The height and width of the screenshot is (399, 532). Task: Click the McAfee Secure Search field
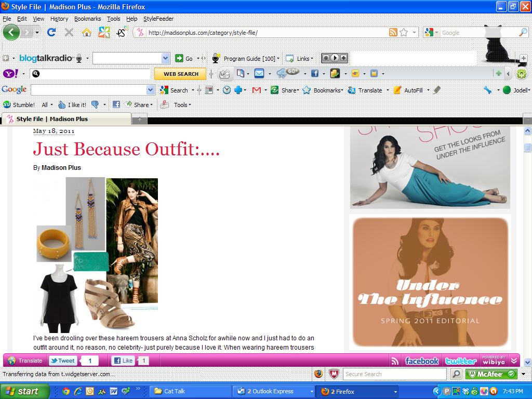point(394,374)
